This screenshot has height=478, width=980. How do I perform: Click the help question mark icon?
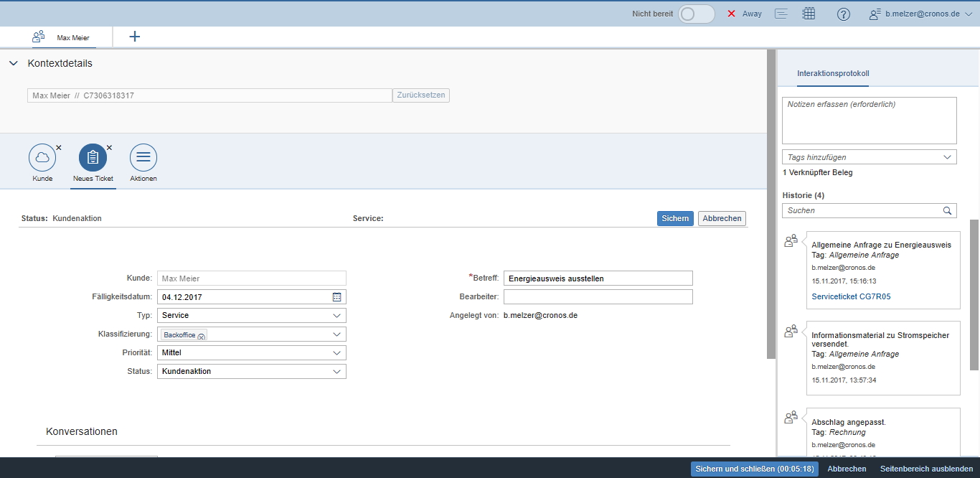[844, 14]
